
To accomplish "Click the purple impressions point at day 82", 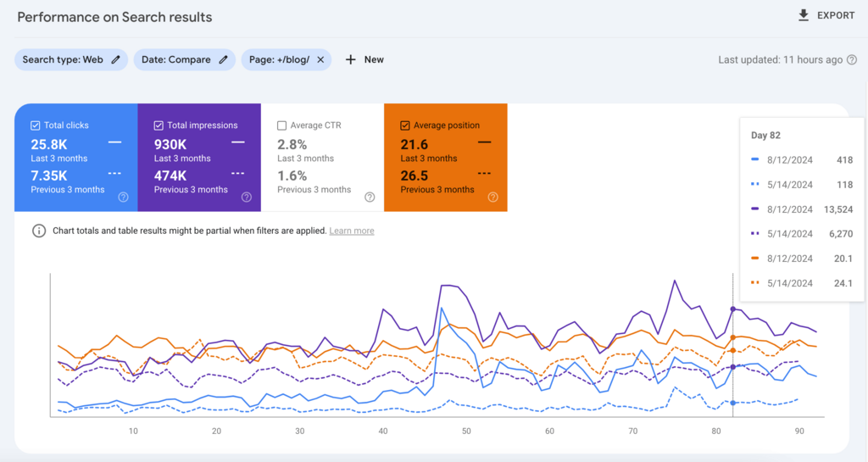I will 732,309.
